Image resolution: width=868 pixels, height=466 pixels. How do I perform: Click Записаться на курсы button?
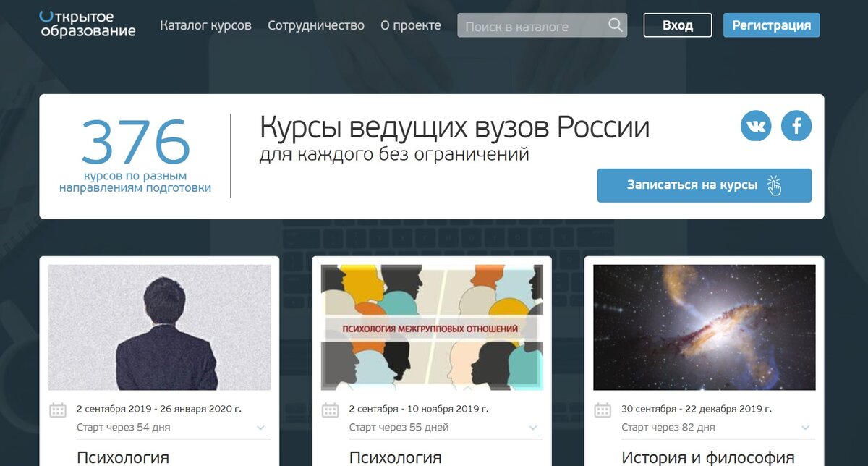point(704,185)
